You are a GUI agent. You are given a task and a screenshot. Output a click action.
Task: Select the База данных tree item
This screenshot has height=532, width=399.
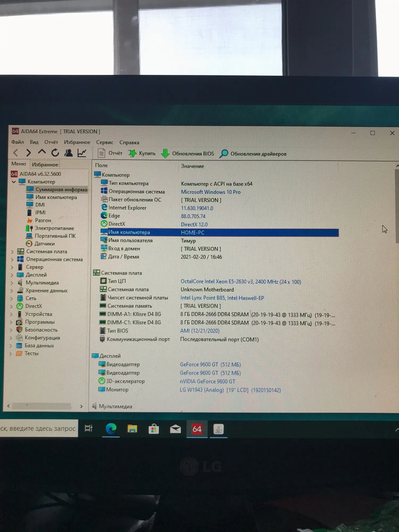pyautogui.click(x=35, y=346)
